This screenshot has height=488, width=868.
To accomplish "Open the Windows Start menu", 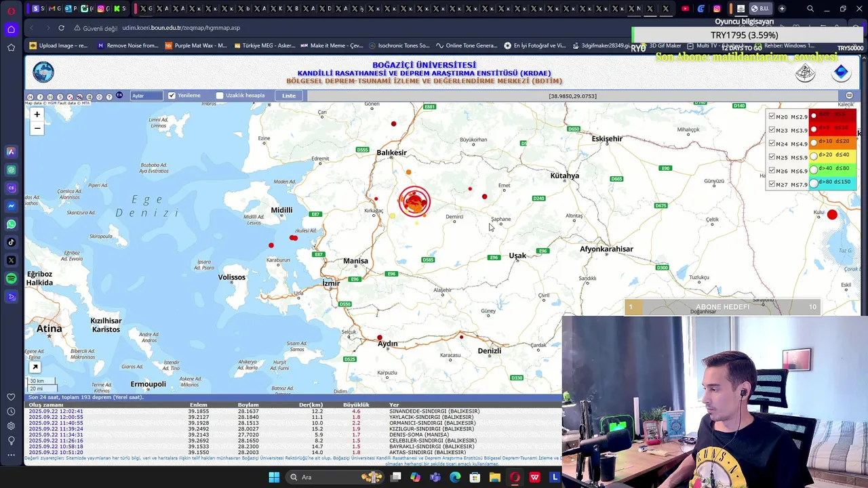I will click(274, 477).
